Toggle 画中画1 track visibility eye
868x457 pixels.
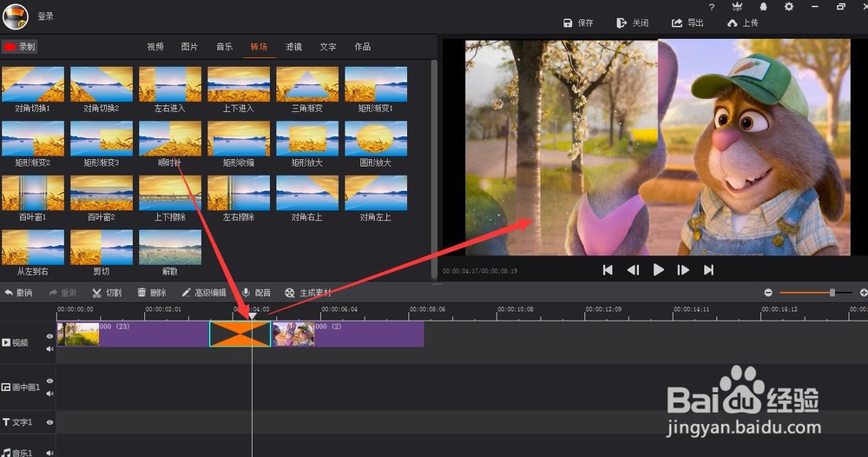[49, 381]
